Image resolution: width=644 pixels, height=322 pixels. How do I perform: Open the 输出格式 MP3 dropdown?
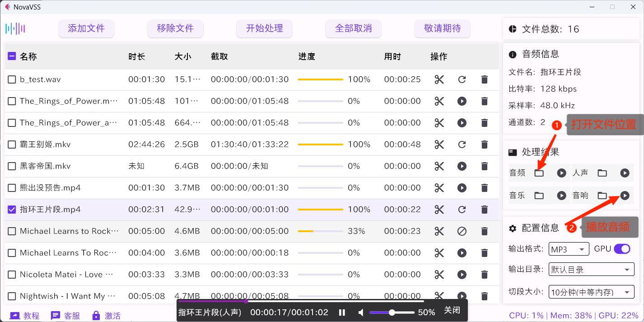[x=569, y=249]
